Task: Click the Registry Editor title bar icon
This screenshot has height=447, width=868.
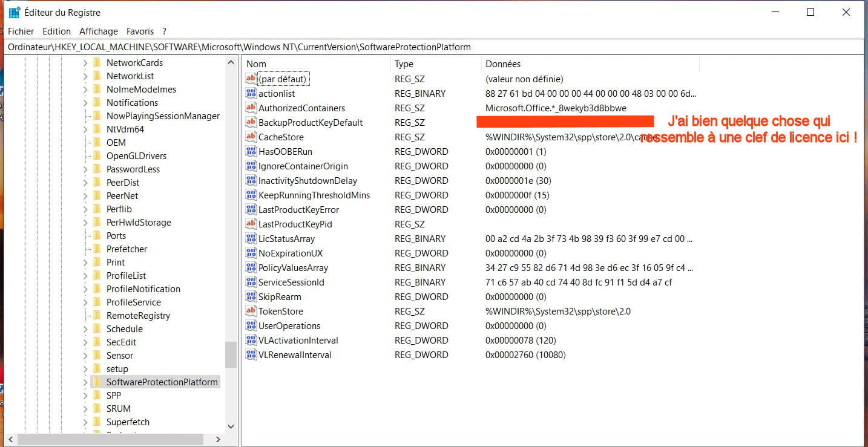Action: tap(15, 12)
